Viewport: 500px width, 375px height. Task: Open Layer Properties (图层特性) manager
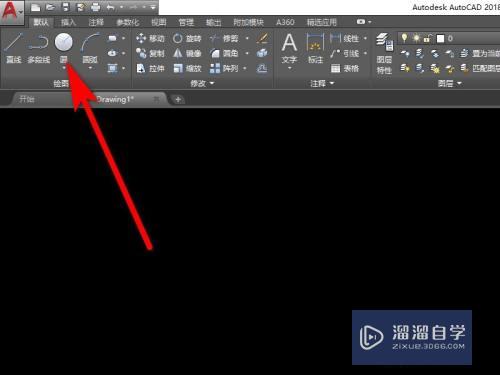tap(384, 53)
